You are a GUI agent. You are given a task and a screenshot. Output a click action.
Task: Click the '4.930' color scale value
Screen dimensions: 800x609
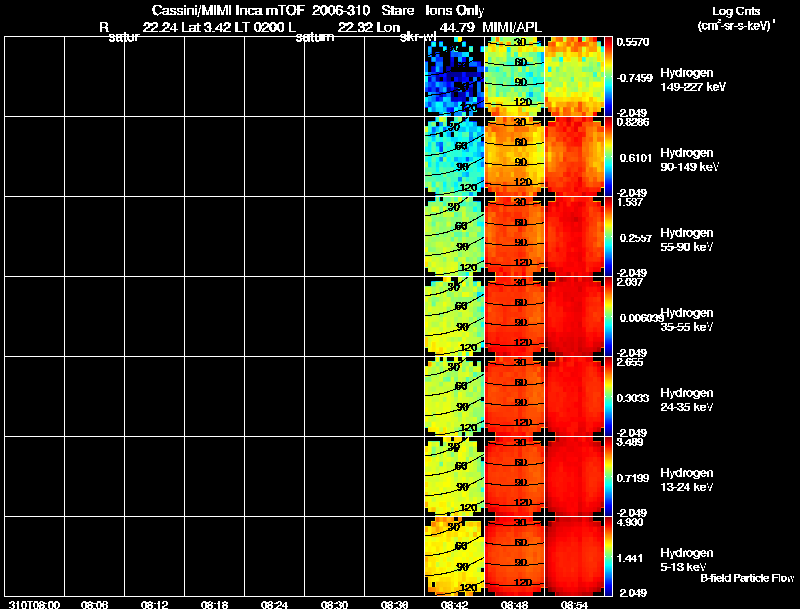[630, 522]
